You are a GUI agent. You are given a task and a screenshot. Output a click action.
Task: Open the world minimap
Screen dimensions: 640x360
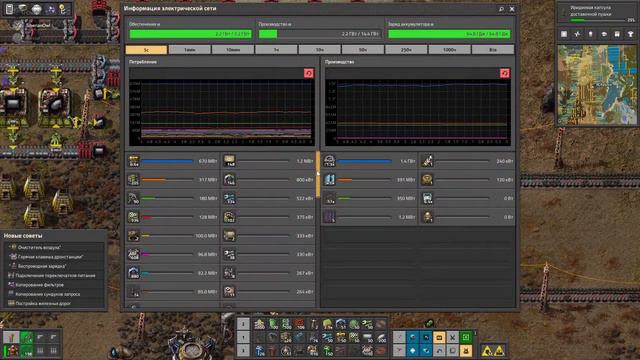click(597, 85)
